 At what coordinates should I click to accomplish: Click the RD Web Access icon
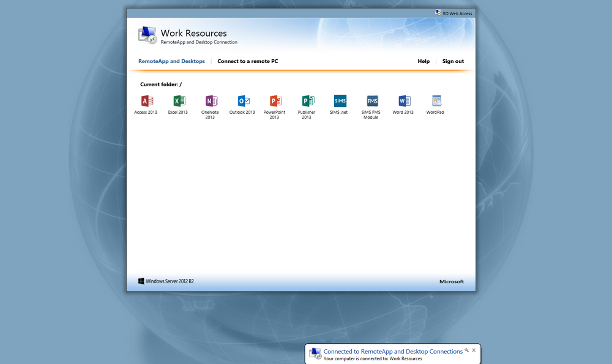438,13
